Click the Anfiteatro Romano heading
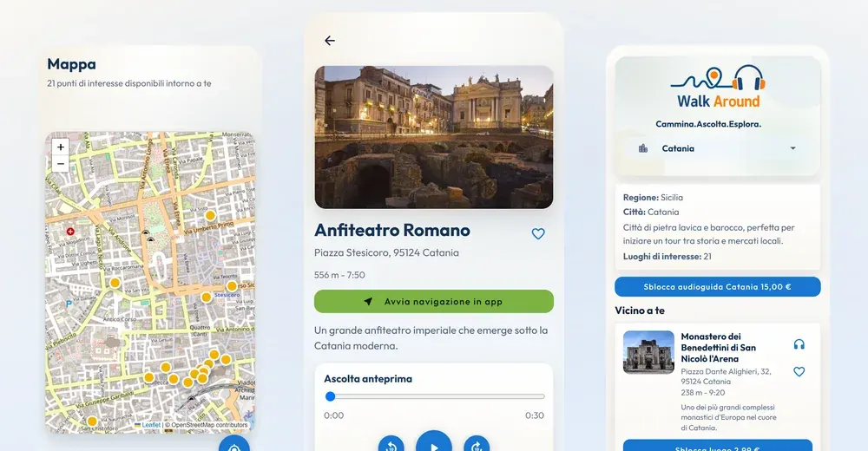This screenshot has height=451, width=868. 392,230
